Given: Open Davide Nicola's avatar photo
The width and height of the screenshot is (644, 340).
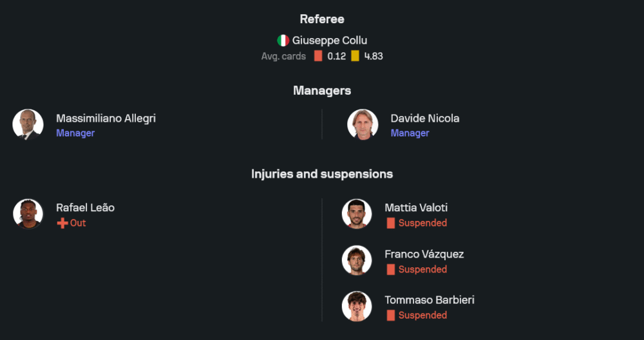Looking at the screenshot, I should tap(363, 124).
